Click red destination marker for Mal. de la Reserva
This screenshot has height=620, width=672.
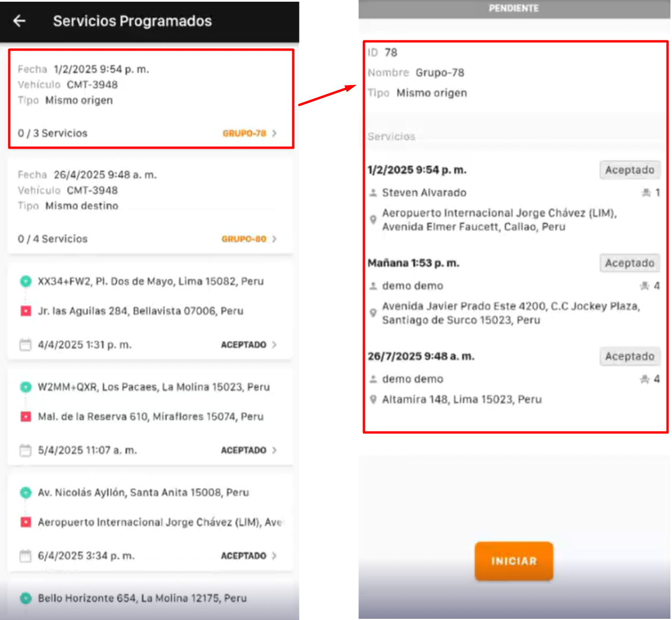pyautogui.click(x=26, y=416)
